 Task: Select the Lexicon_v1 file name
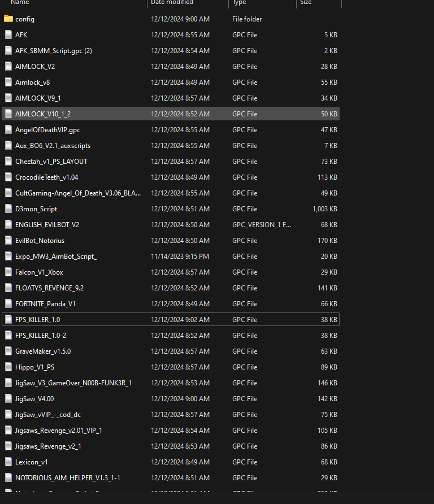coord(32,462)
